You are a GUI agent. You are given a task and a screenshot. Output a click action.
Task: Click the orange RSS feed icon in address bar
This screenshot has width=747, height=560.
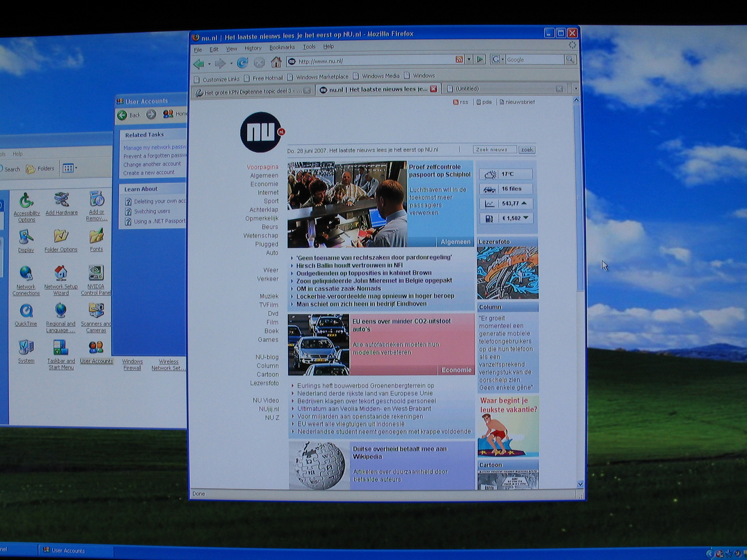point(459,59)
